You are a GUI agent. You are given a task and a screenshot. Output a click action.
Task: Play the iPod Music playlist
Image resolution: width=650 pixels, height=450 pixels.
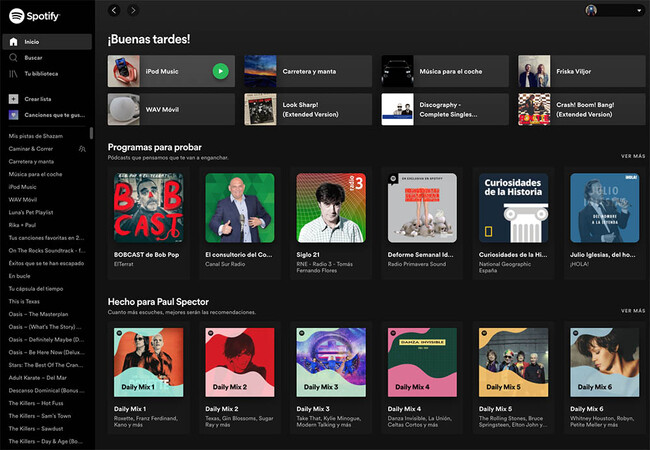[221, 71]
